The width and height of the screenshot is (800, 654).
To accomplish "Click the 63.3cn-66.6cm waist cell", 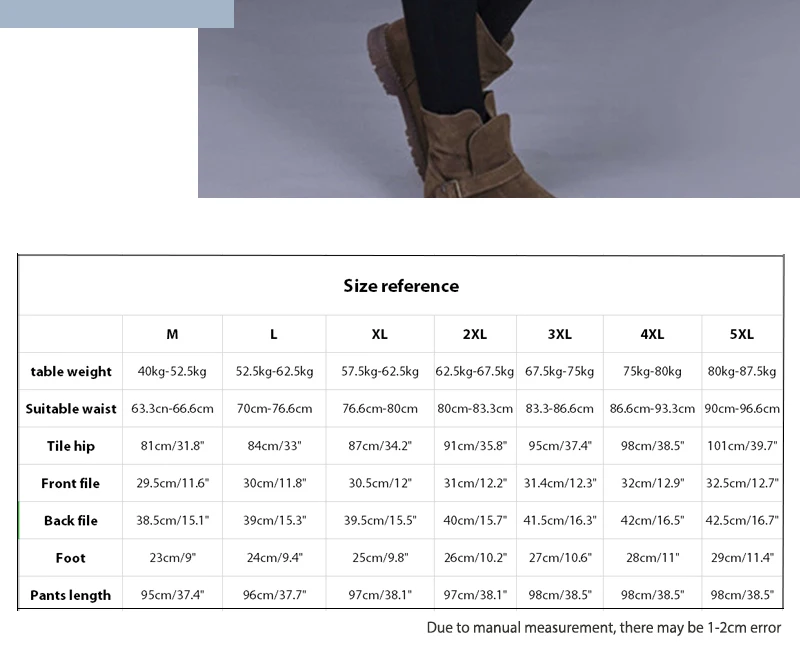I will pos(172,409).
